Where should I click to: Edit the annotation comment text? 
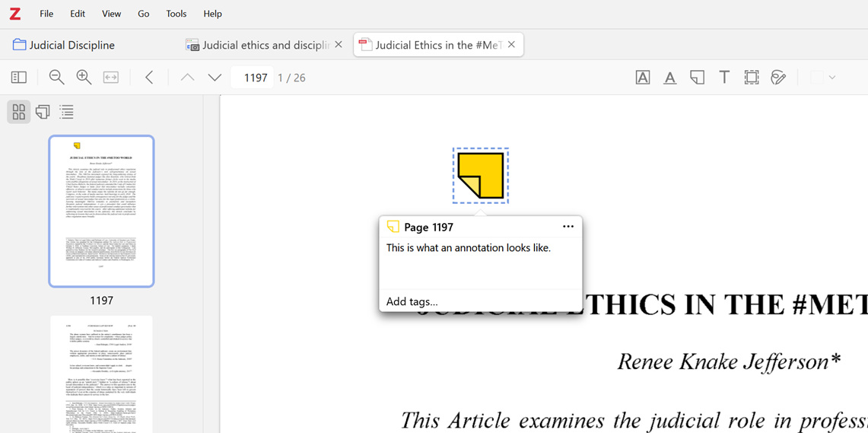(x=481, y=263)
